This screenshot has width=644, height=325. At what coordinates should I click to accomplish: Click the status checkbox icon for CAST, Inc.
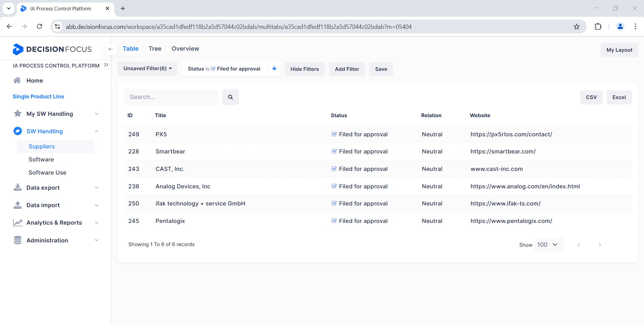click(334, 169)
